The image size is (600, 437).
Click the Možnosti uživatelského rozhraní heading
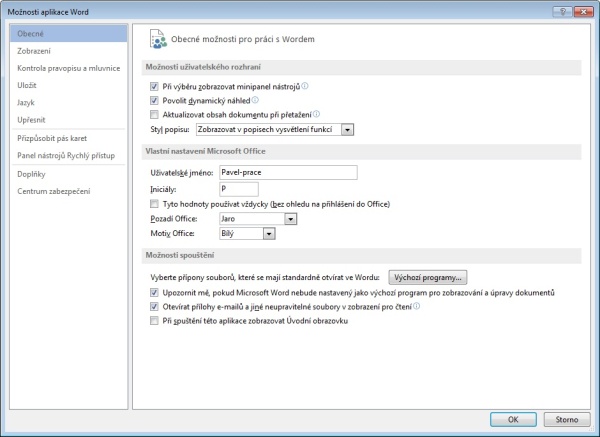click(x=203, y=67)
